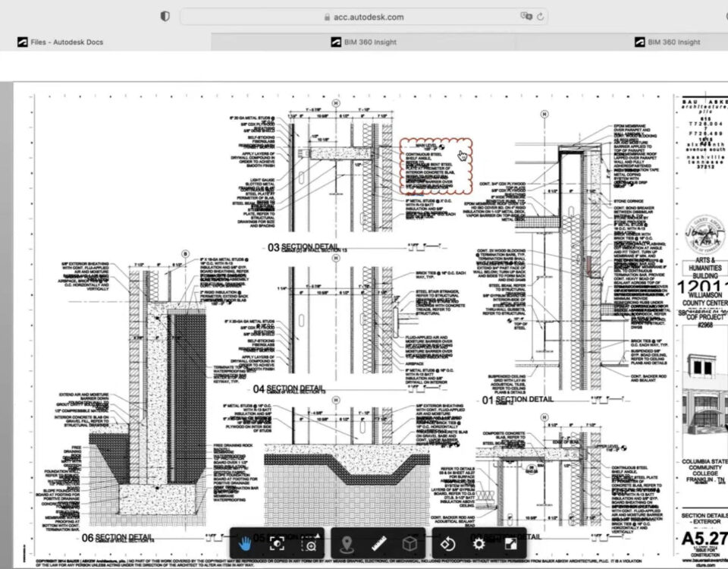Image resolution: width=728 pixels, height=569 pixels.
Task: Open the 3D model box tool
Action: [x=409, y=543]
